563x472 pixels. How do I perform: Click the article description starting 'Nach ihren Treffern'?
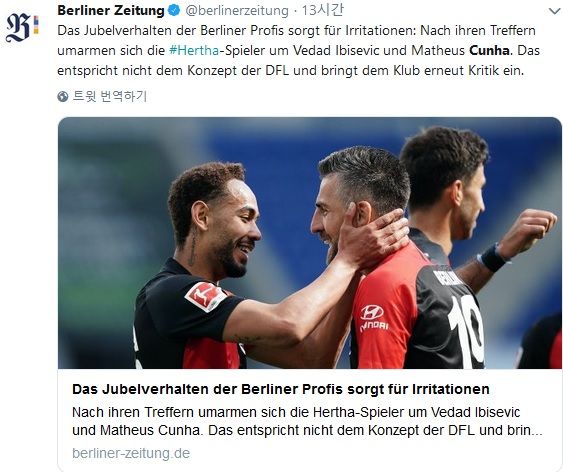pyautogui.click(x=307, y=421)
